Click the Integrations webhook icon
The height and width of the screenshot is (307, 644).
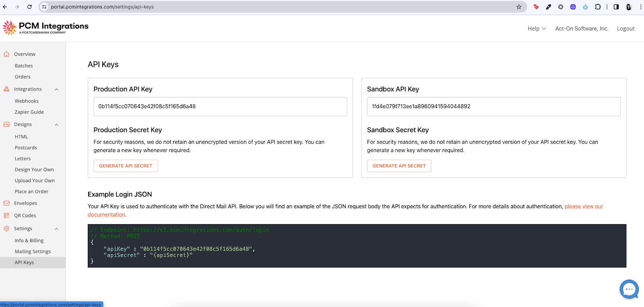[x=6, y=89]
